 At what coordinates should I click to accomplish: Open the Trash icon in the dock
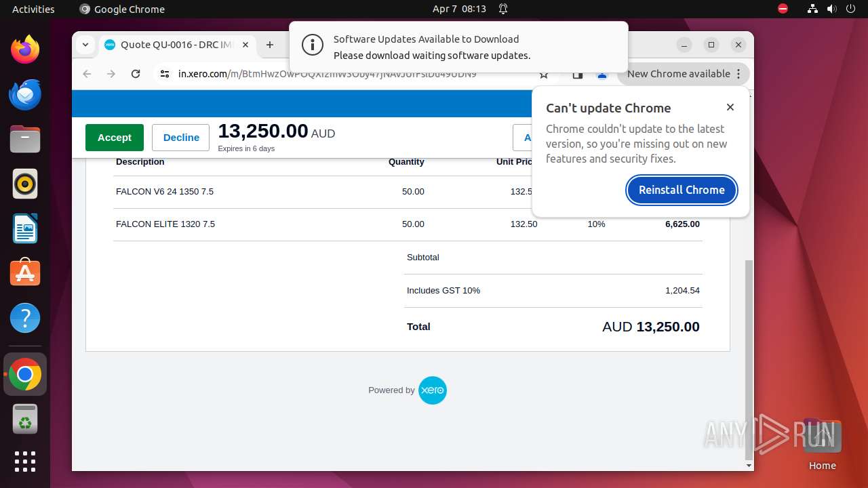25,419
